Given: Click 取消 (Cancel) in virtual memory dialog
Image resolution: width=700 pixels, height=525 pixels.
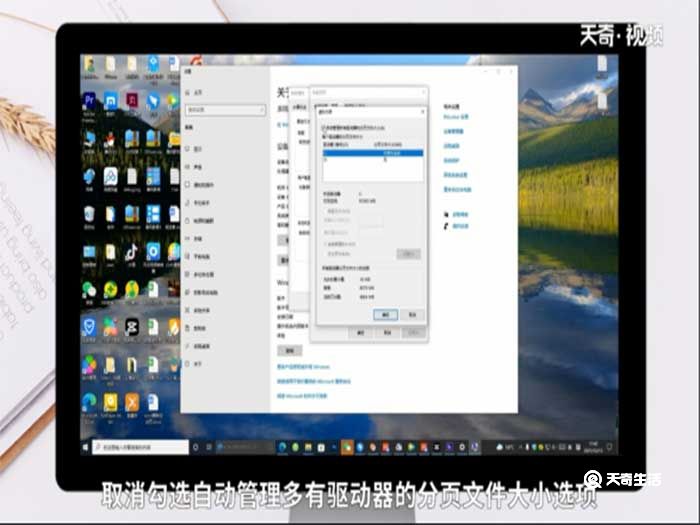Looking at the screenshot, I should coord(412,313).
